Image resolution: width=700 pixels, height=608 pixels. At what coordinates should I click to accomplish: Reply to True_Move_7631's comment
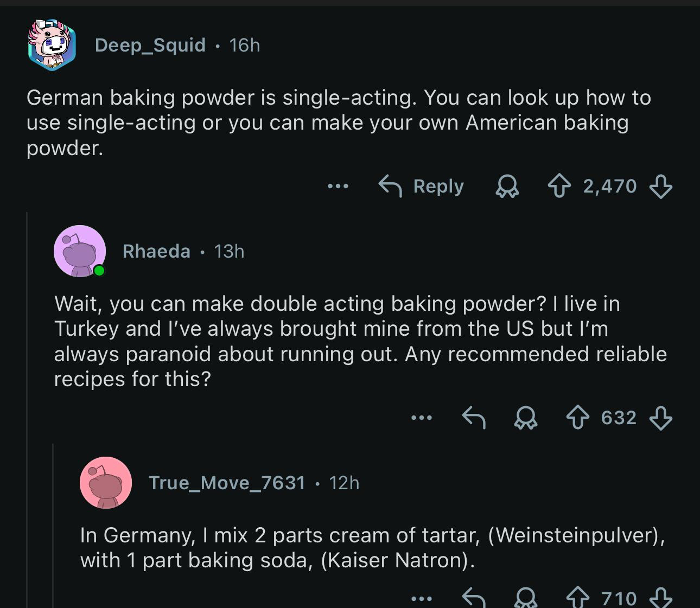click(x=473, y=598)
